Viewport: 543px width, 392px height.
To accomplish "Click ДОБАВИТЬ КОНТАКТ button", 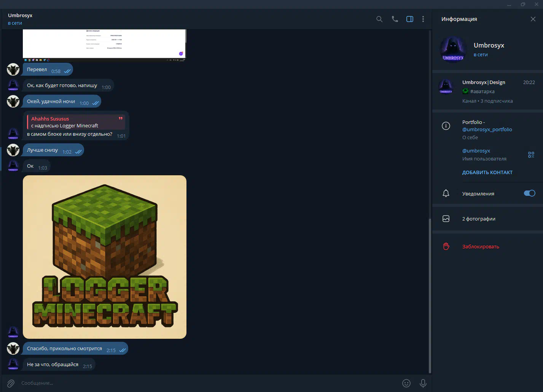I will pos(487,172).
